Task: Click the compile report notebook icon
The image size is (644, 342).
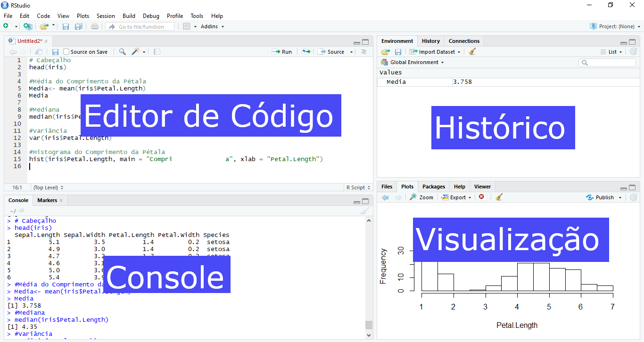Action: (x=157, y=52)
